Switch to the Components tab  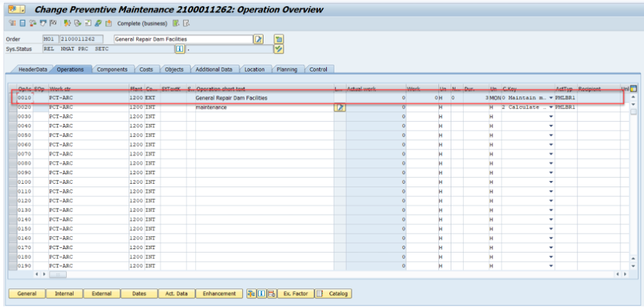111,70
